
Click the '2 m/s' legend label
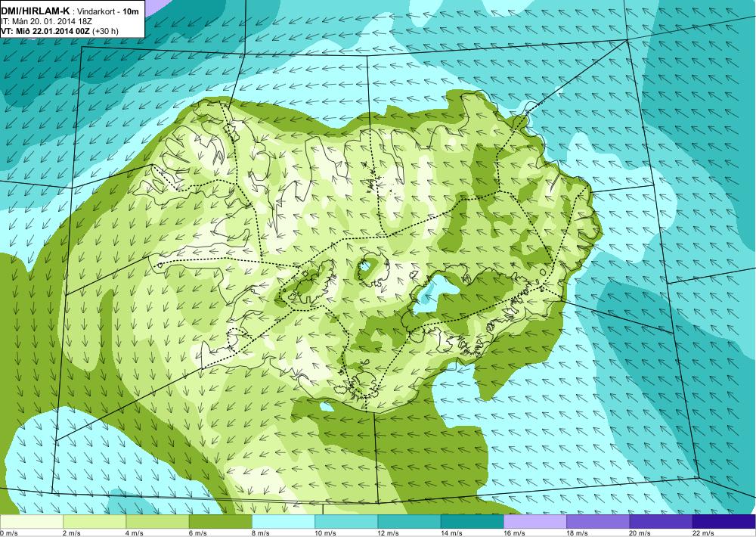click(72, 532)
